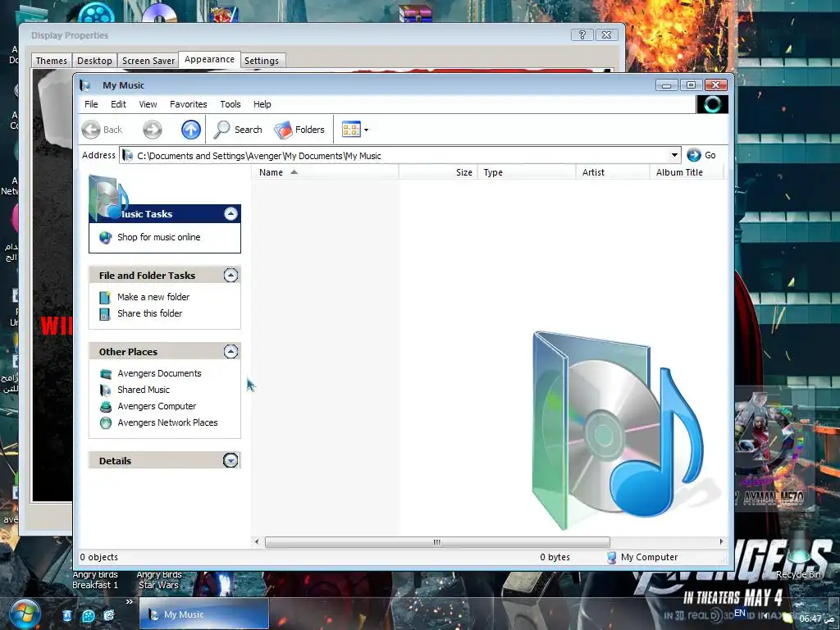Collapse File and Folder Tasks panel
Image resolution: width=840 pixels, height=630 pixels.
tap(231, 276)
